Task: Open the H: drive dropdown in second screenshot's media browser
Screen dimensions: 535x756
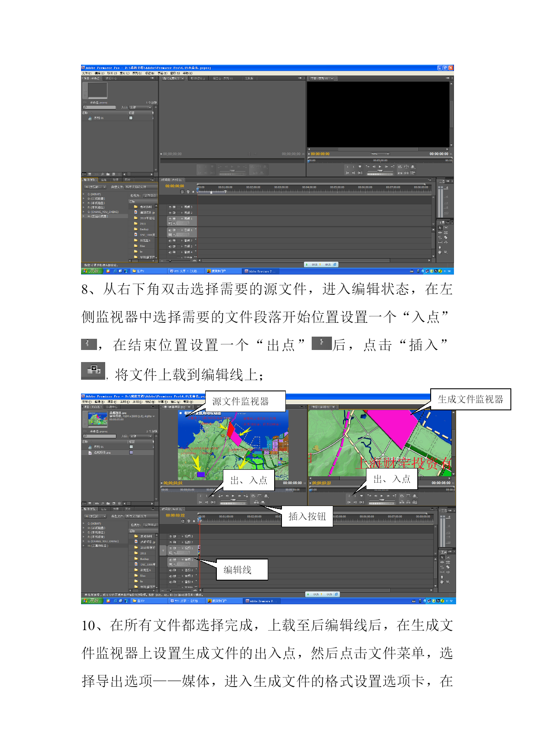Action: point(95,516)
